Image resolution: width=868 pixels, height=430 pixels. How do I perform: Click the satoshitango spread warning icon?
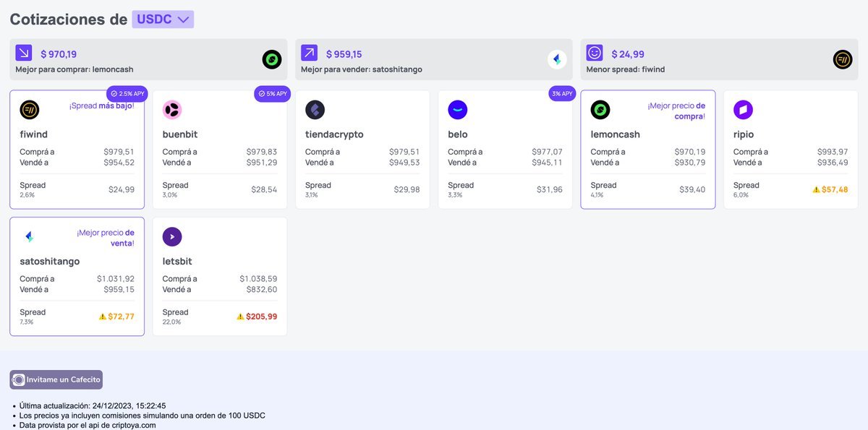(102, 317)
